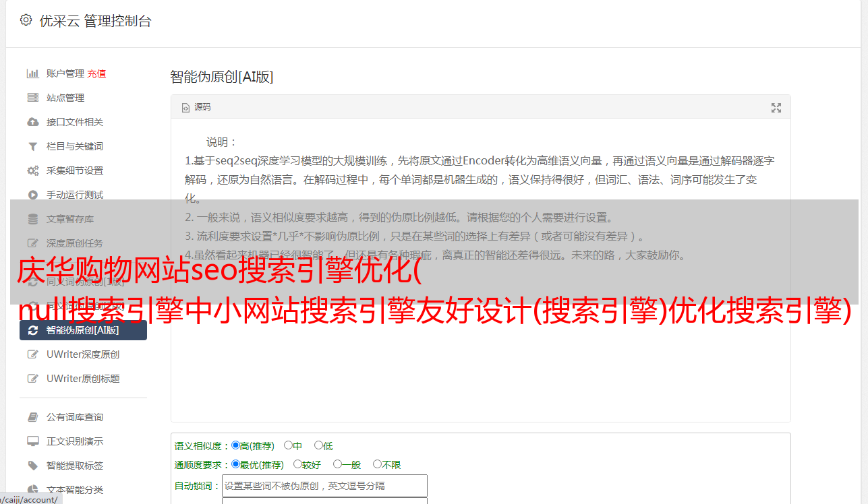The height and width of the screenshot is (504, 868).
Task: Select 语义相似度 中 radio option
Action: (x=288, y=445)
